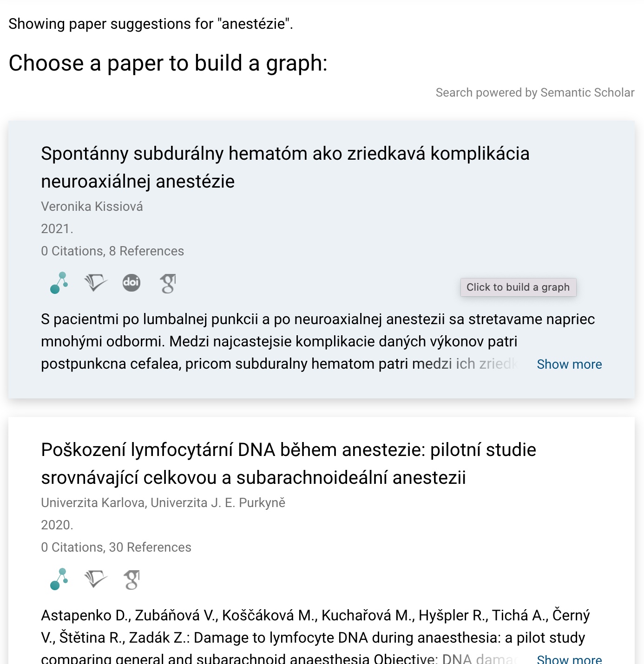Open Semantic Scholar icon for hematóm paper

pos(95,283)
